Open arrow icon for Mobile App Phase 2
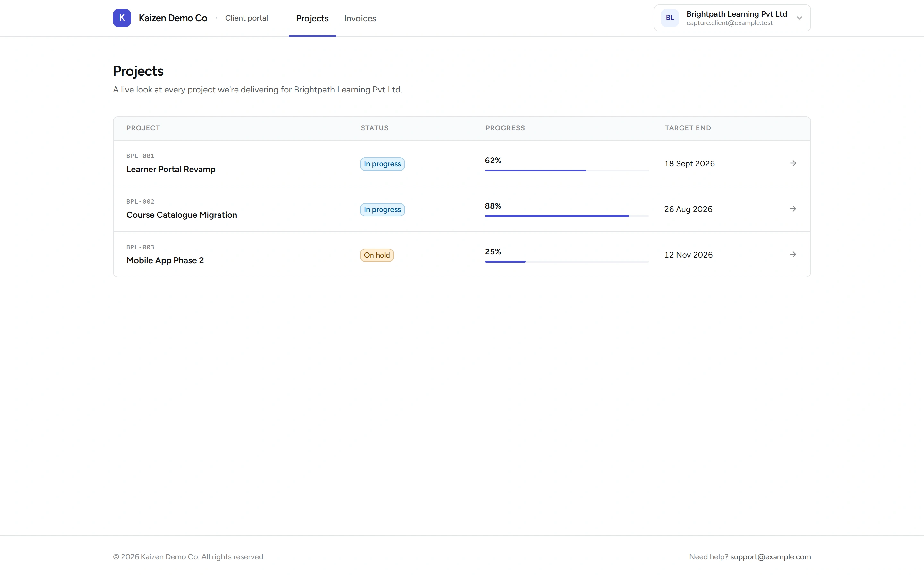Screen dimensions: 924x578 793,254
